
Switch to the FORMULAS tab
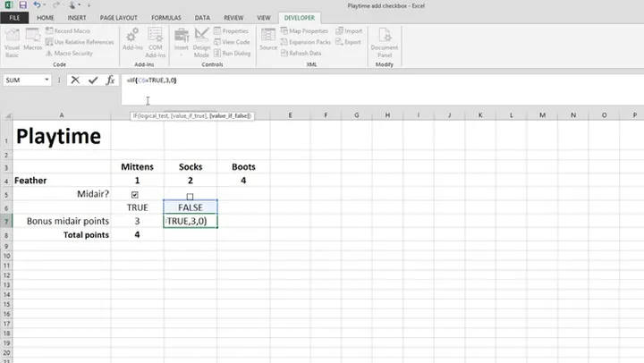point(166,18)
